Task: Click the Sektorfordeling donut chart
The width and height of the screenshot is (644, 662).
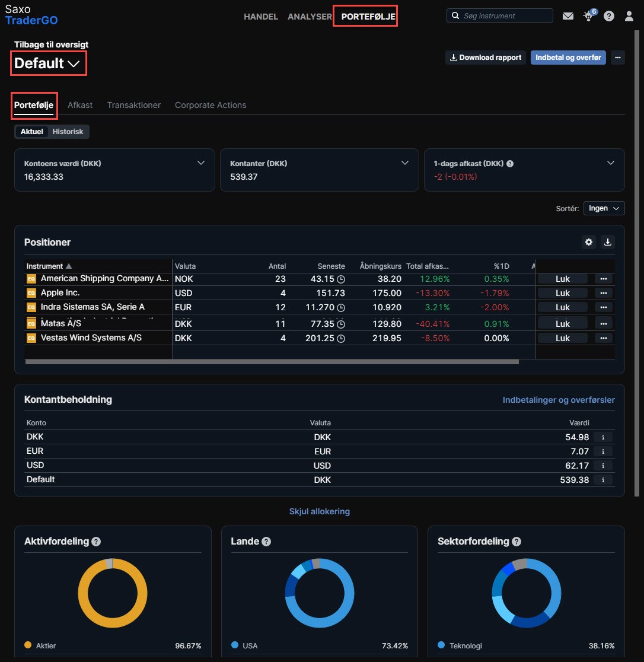Action: tap(526, 593)
